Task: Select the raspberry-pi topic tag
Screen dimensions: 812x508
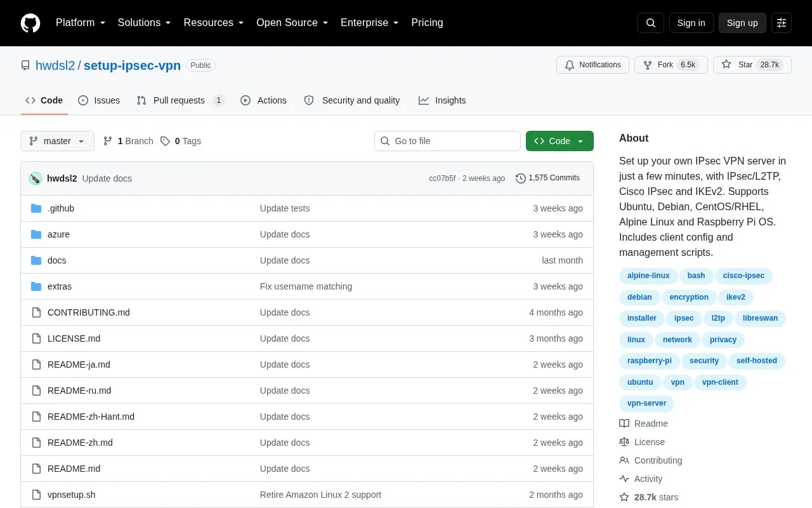Action: tap(649, 361)
